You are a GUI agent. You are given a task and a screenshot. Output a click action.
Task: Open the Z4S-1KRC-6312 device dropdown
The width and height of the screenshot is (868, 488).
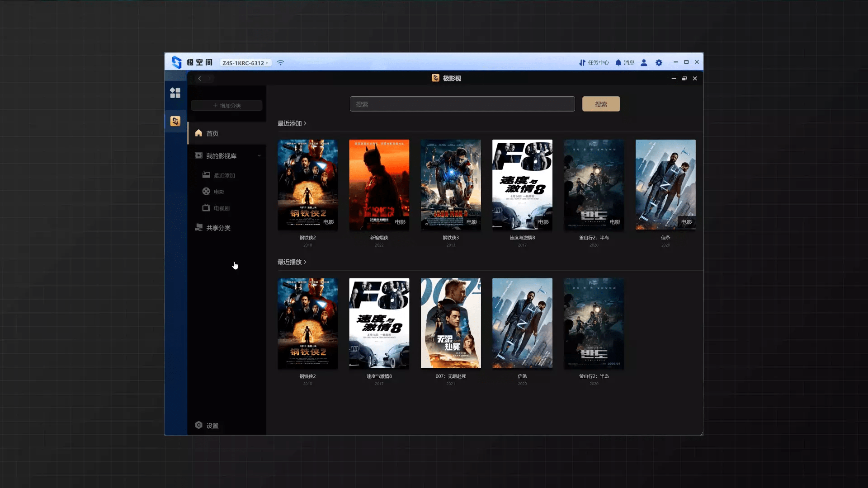click(246, 63)
